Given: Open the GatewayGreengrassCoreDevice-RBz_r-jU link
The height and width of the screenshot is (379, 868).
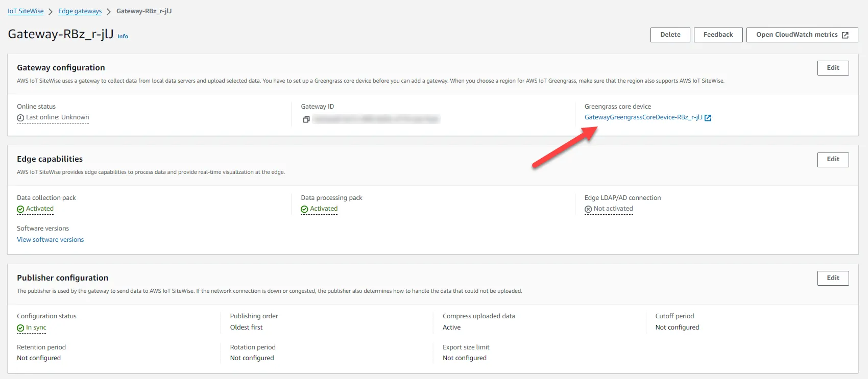Looking at the screenshot, I should point(643,117).
